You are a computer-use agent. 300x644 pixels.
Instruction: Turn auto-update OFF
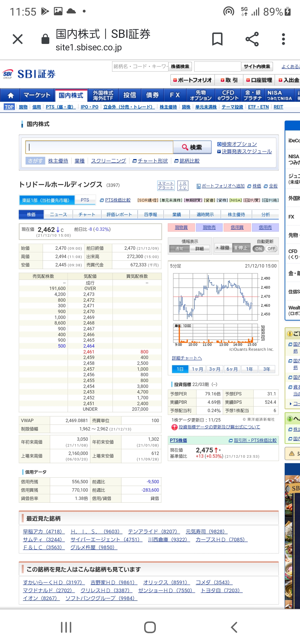[271, 249]
